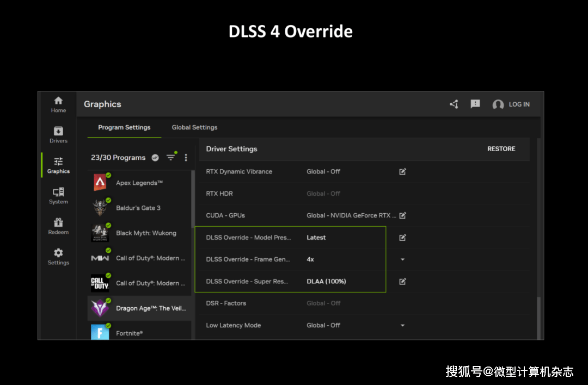
Task: Expand the Low Latency Mode dropdown
Action: (402, 325)
